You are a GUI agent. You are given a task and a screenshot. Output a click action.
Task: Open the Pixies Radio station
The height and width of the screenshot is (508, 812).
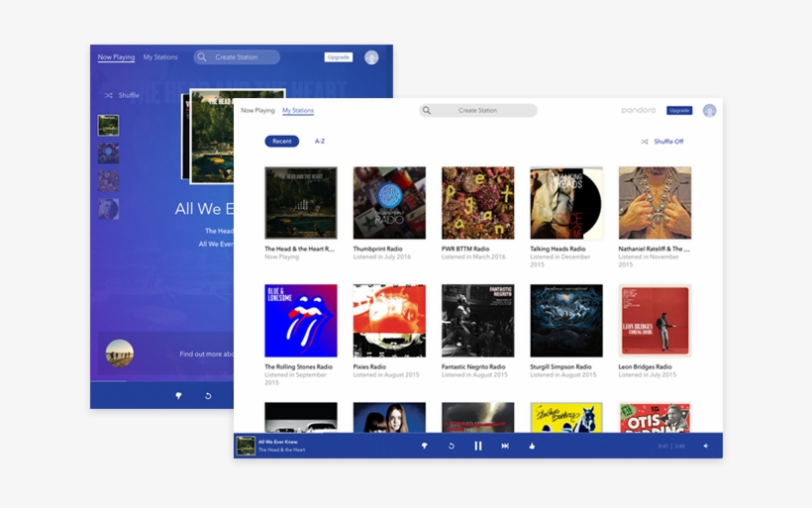pyautogui.click(x=389, y=321)
